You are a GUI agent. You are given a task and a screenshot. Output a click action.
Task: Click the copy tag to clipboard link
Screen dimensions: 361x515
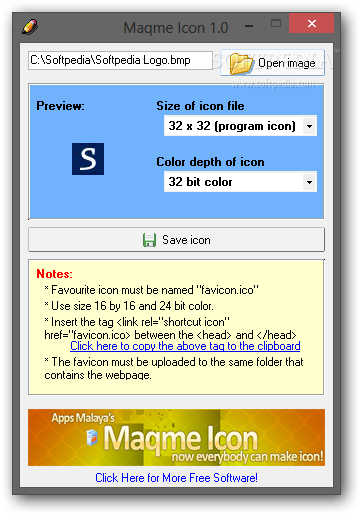click(185, 346)
